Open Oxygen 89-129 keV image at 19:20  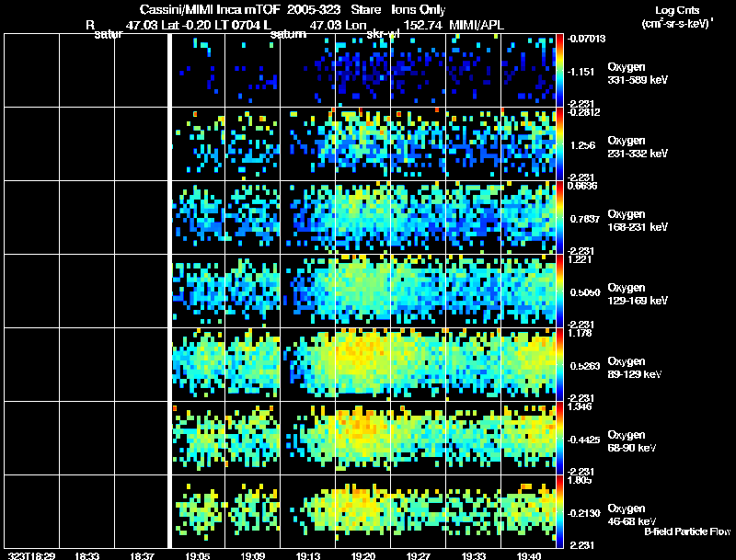point(362,364)
